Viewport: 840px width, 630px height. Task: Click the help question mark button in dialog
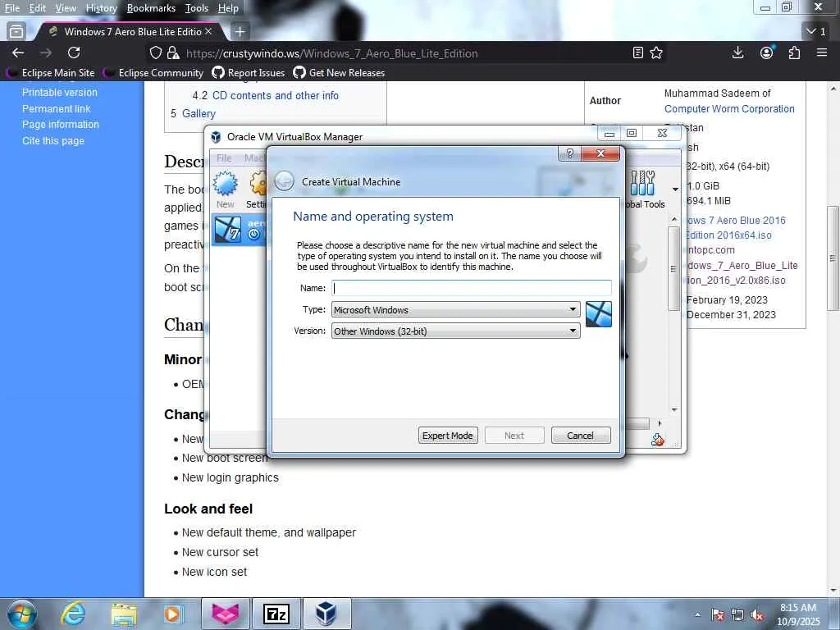pos(570,153)
